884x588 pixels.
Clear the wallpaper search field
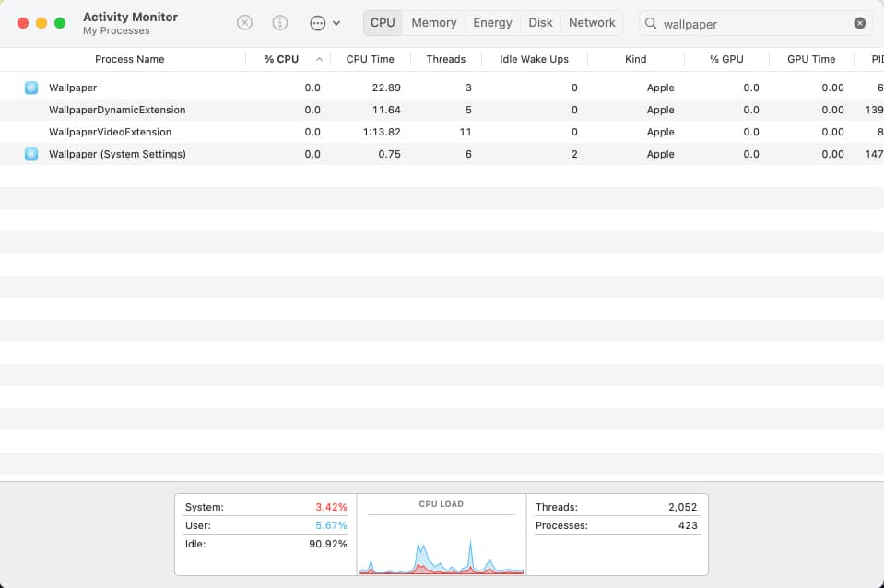tap(860, 23)
